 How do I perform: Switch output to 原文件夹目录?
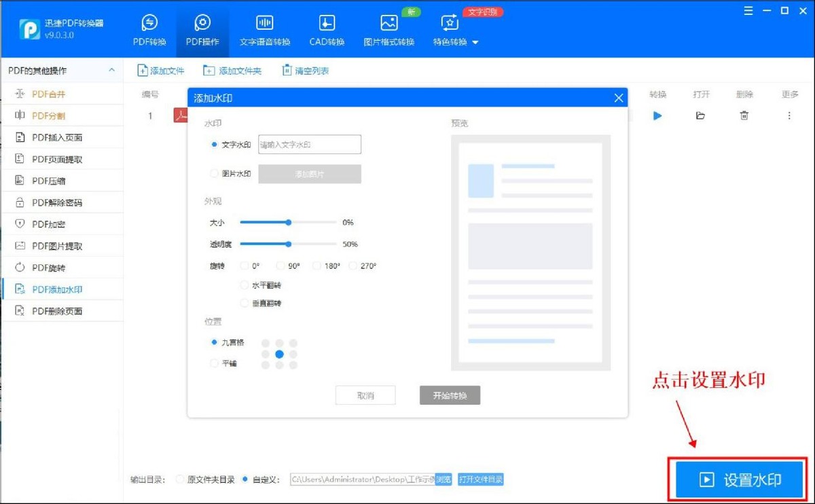coord(179,479)
